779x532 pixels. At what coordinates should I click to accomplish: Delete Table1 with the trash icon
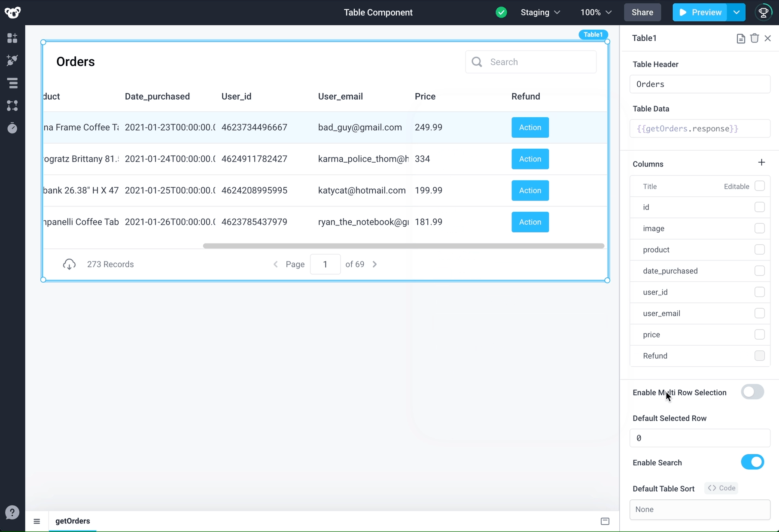pyautogui.click(x=755, y=38)
